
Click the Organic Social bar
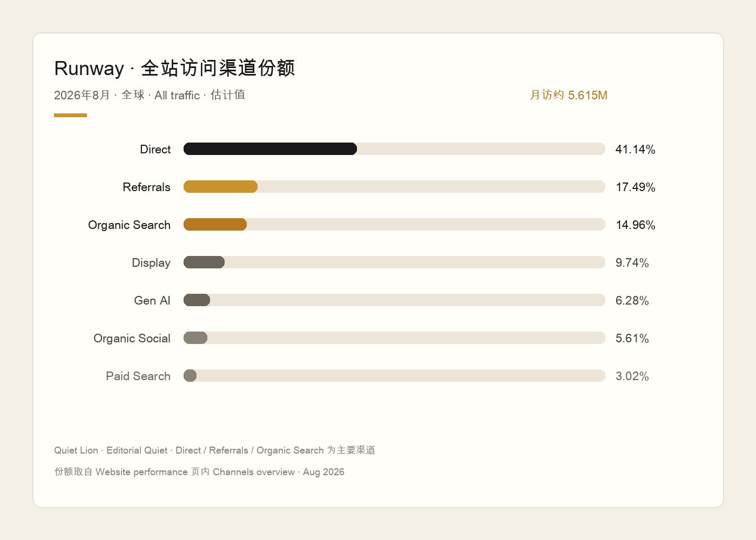394,338
